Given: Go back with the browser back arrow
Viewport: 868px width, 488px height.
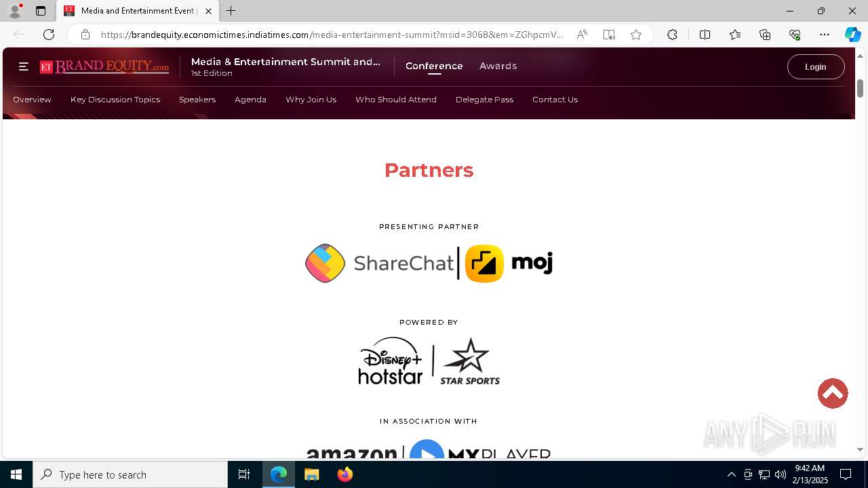Looking at the screenshot, I should 19,35.
